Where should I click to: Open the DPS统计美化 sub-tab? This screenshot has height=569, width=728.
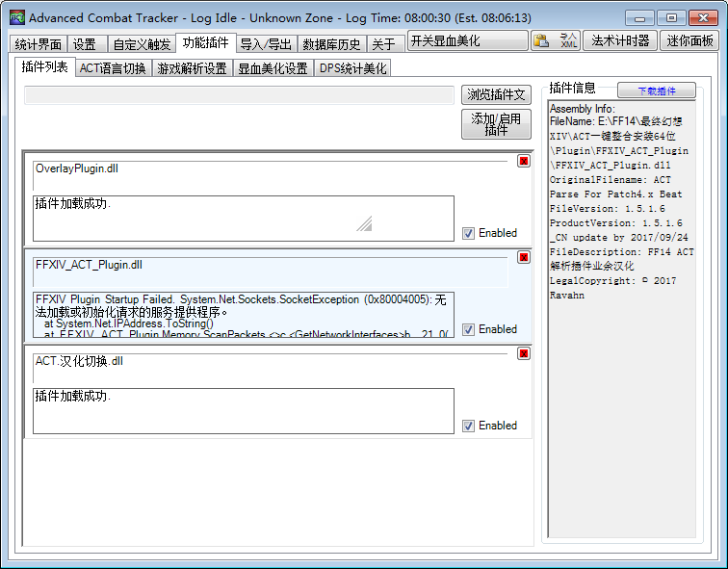coord(352,68)
